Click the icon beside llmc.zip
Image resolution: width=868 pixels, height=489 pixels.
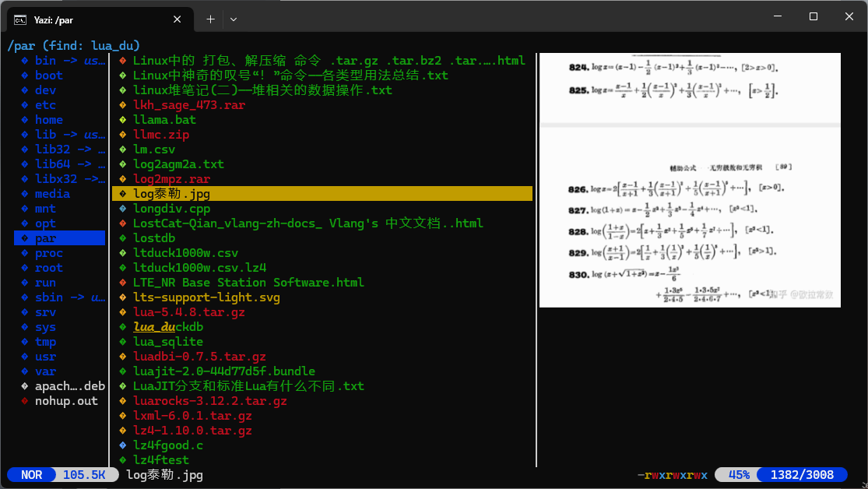[x=123, y=135]
